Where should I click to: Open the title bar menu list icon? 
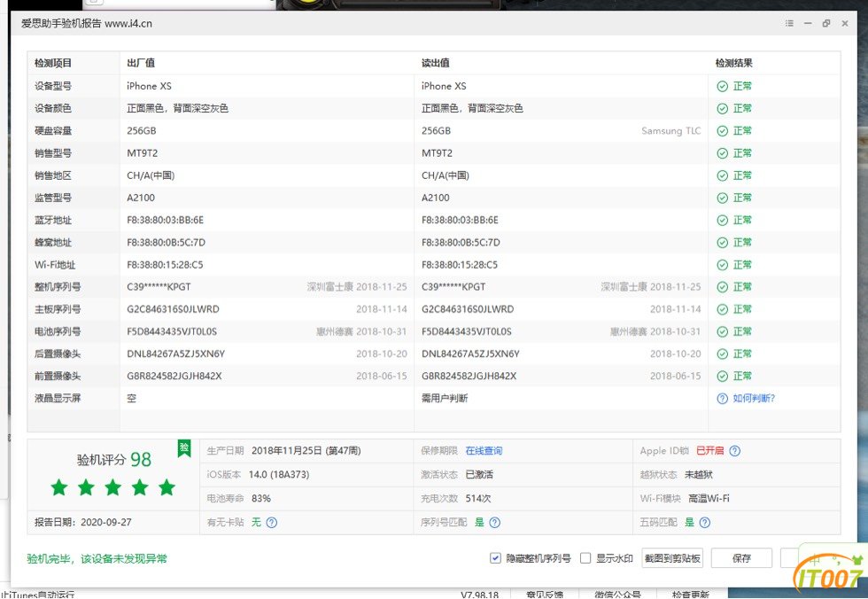[789, 23]
